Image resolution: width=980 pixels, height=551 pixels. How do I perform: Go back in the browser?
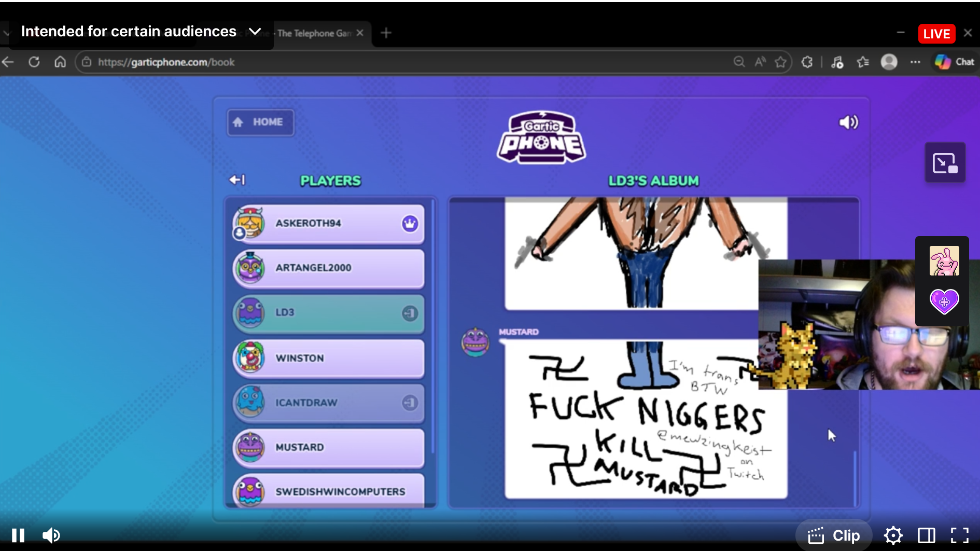click(8, 62)
